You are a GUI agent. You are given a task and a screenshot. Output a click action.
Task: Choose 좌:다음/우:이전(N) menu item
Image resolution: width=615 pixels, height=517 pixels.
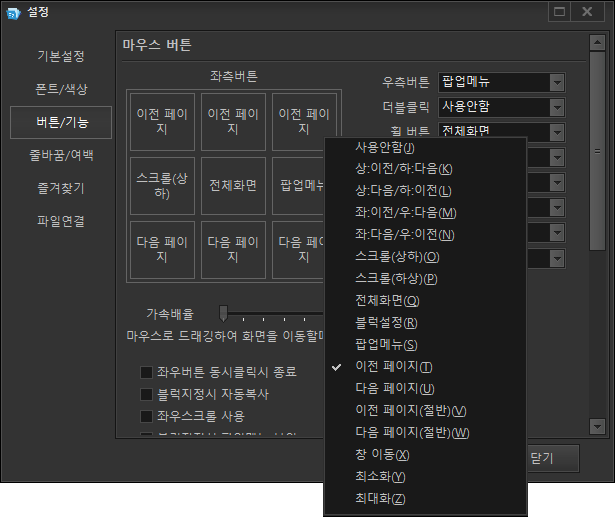425,235
